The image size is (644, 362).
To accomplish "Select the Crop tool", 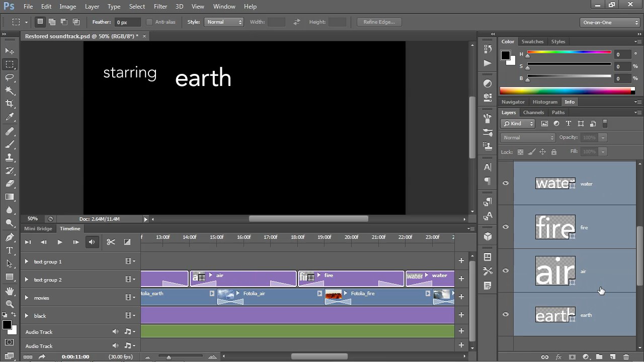I will click(10, 104).
